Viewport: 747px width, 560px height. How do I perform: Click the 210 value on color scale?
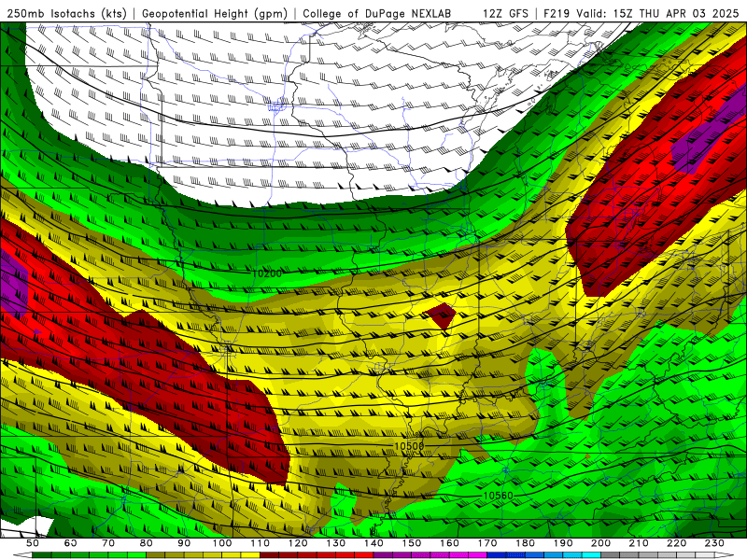[639, 543]
